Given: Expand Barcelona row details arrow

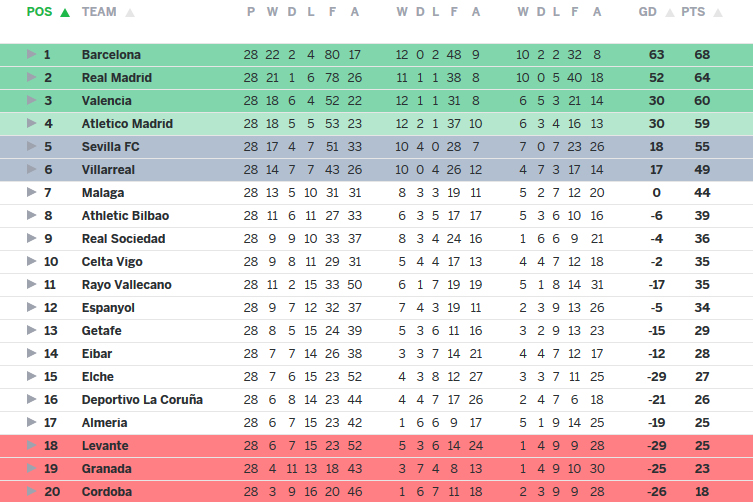Looking at the screenshot, I should [x=32, y=55].
